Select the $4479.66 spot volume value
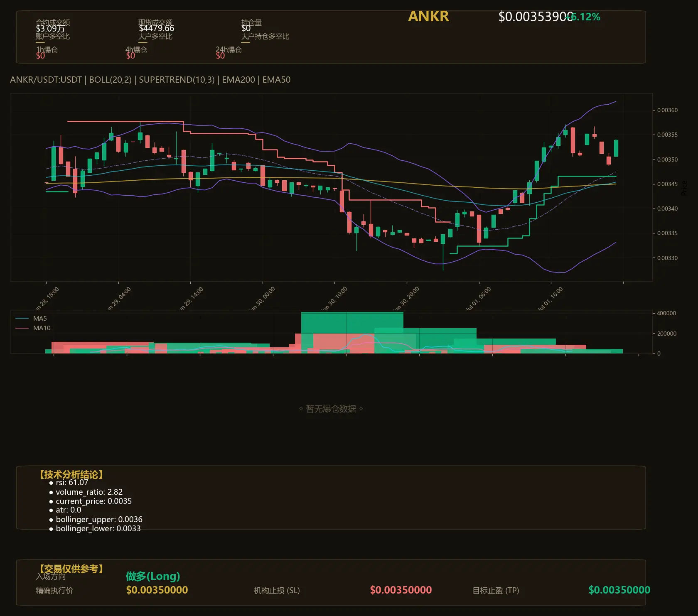The image size is (698, 616). [x=156, y=28]
